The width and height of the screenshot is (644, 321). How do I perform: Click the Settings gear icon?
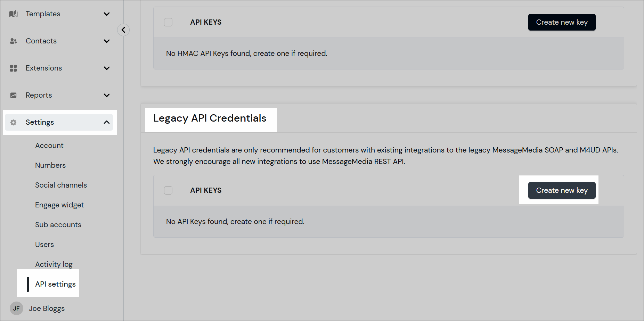[x=13, y=122]
